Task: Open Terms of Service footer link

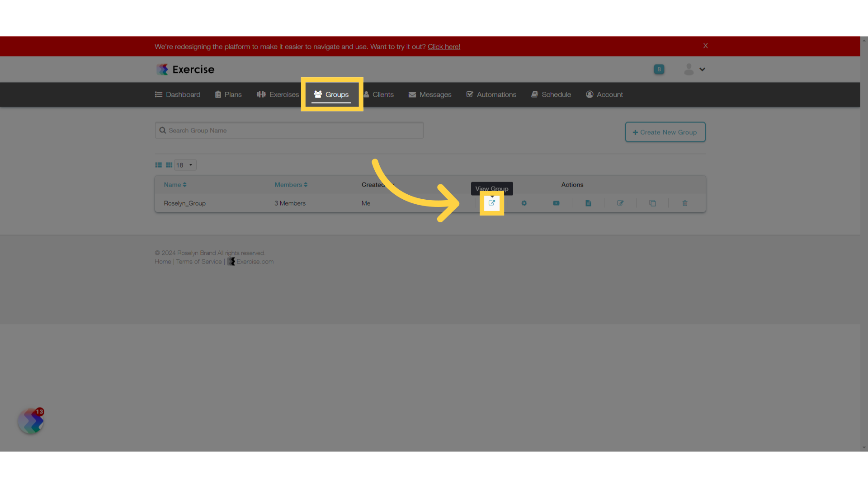Action: click(x=199, y=262)
